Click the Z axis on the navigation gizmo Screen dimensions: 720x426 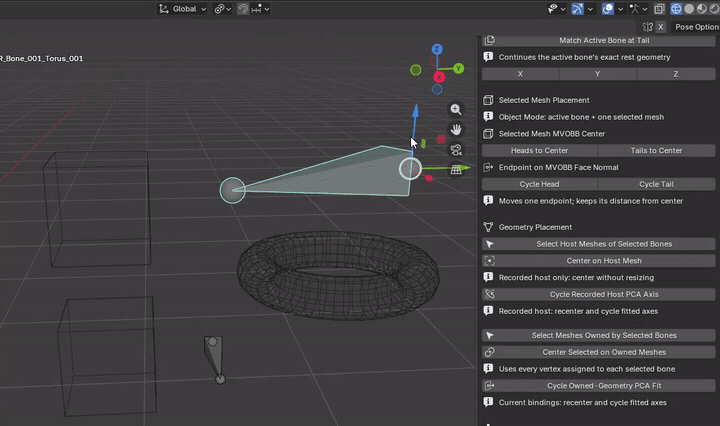437,49
